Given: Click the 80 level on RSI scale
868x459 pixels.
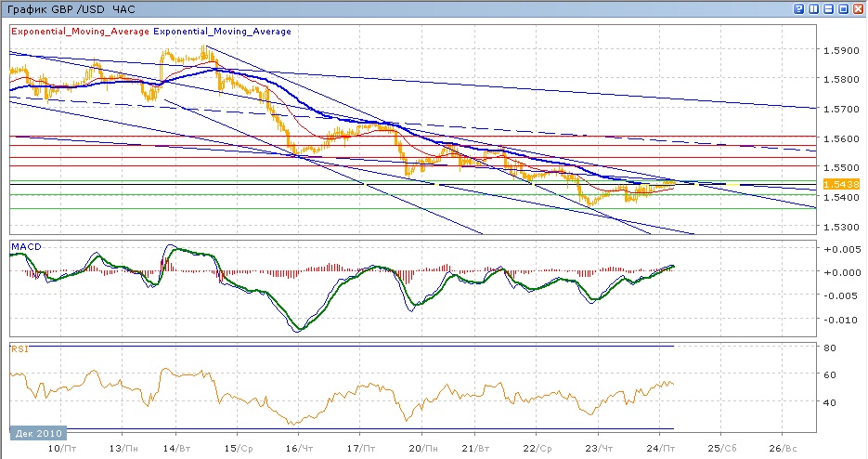Looking at the screenshot, I should coord(831,348).
